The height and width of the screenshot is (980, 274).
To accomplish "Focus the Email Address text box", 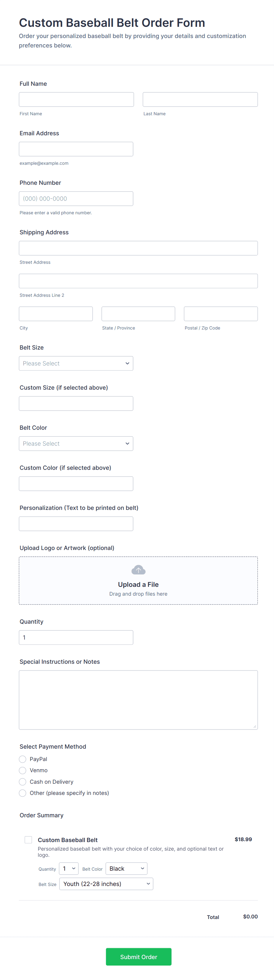I will pyautogui.click(x=76, y=149).
